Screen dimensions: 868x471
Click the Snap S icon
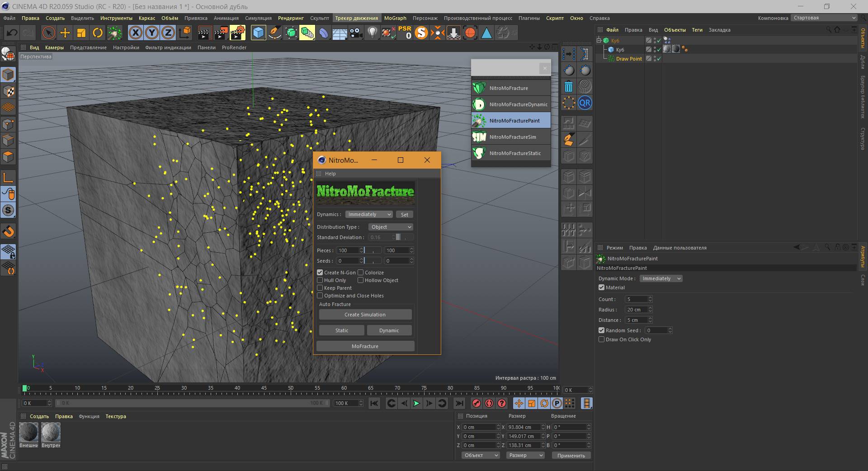[x=8, y=210]
